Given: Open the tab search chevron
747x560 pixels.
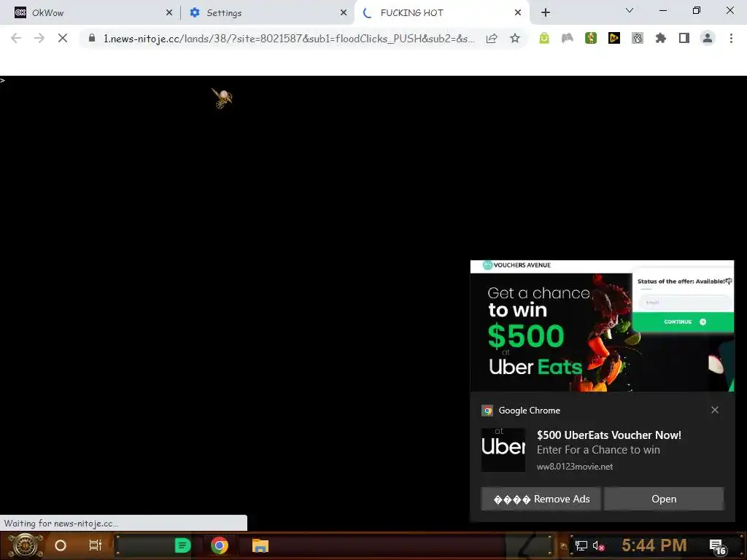Looking at the screenshot, I should pos(630,10).
